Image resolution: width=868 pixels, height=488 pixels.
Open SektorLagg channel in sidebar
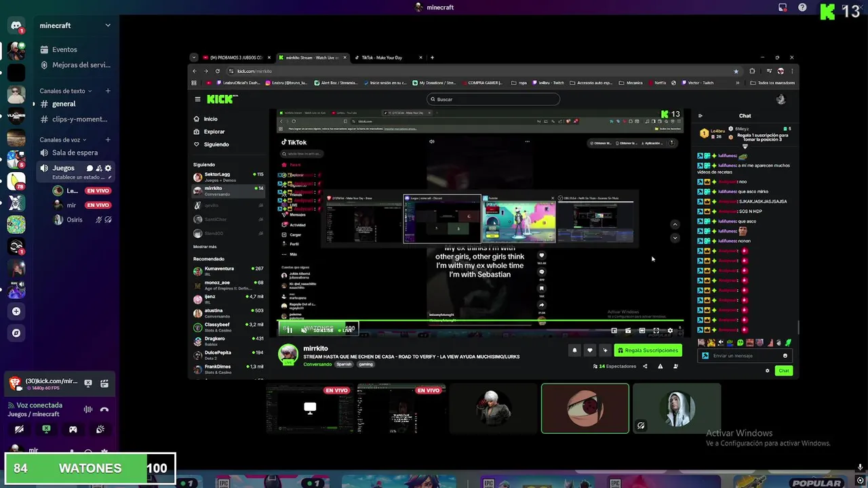[x=229, y=176]
